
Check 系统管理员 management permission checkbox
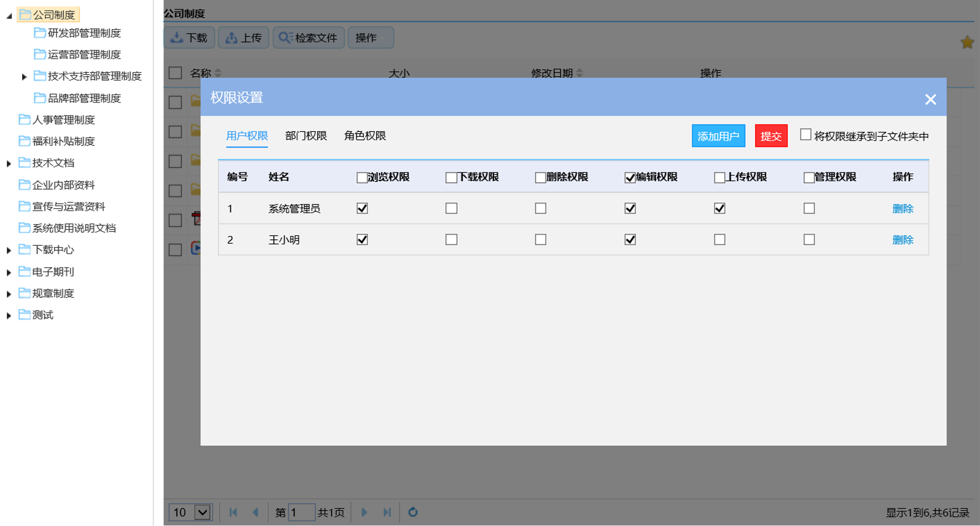coord(809,208)
